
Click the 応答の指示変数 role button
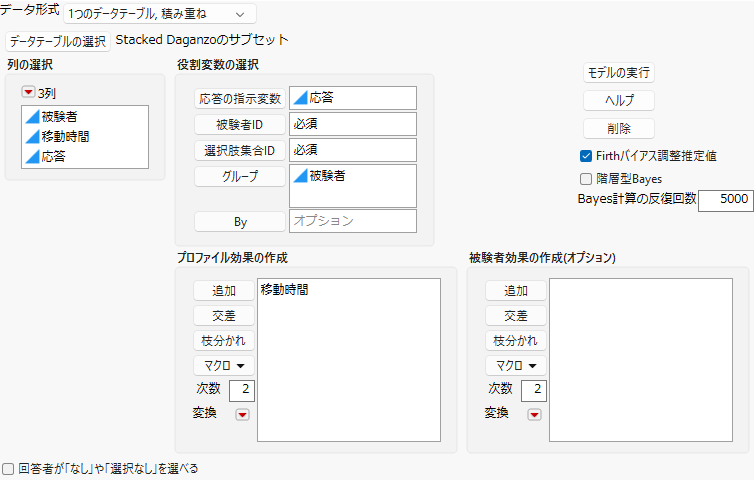[239, 99]
